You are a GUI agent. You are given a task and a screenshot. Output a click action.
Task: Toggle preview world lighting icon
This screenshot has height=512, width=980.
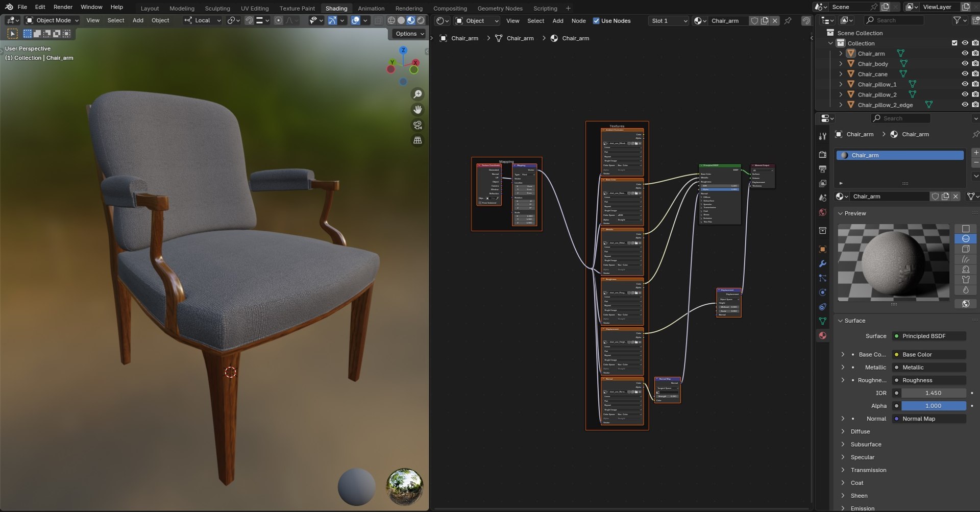[x=966, y=304]
